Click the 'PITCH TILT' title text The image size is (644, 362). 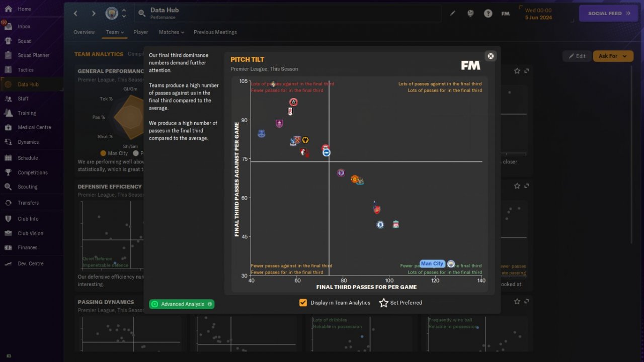point(247,59)
